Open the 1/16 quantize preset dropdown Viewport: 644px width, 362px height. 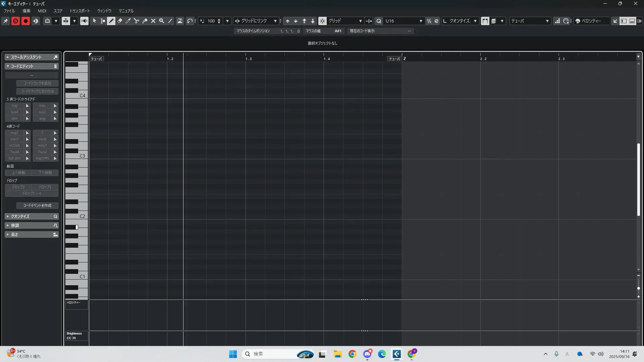pyautogui.click(x=421, y=21)
